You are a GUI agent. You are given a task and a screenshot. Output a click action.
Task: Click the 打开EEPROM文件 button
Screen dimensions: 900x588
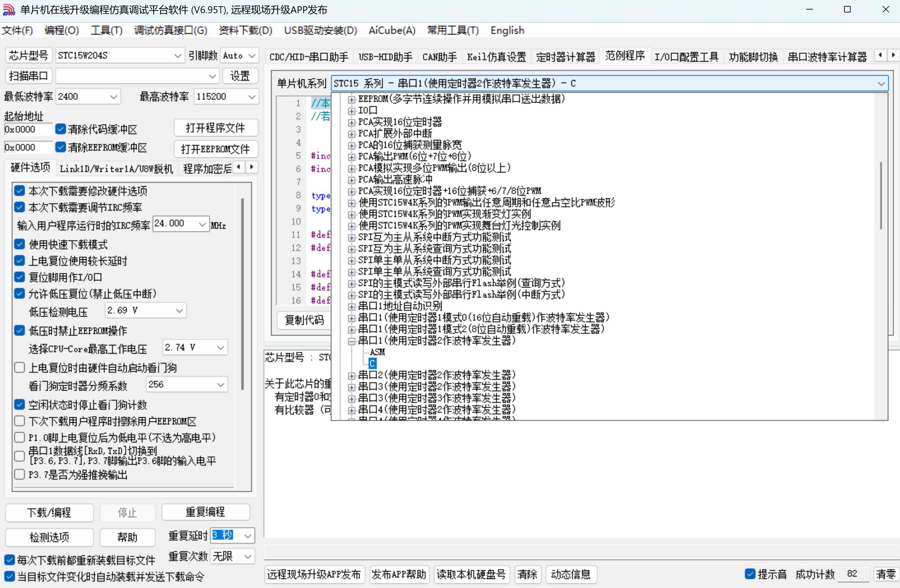(x=216, y=149)
